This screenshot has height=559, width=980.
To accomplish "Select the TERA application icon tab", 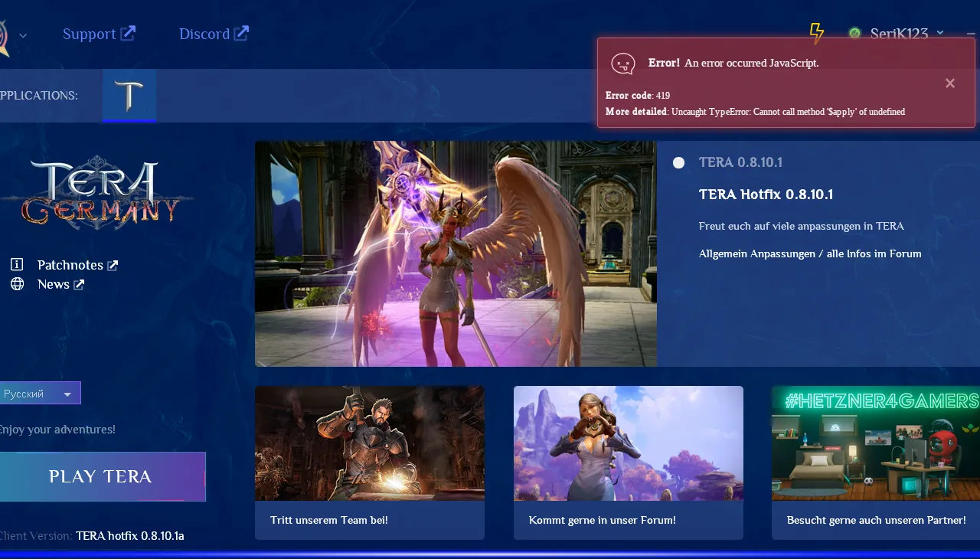I will [x=129, y=96].
